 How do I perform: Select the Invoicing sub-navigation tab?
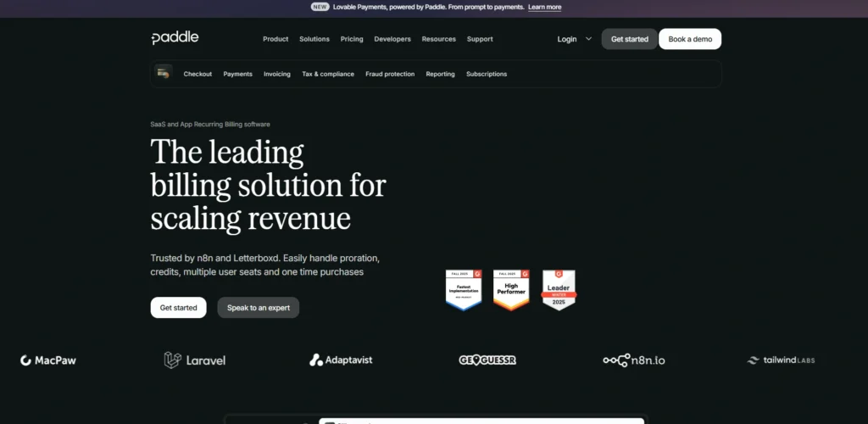pos(277,74)
